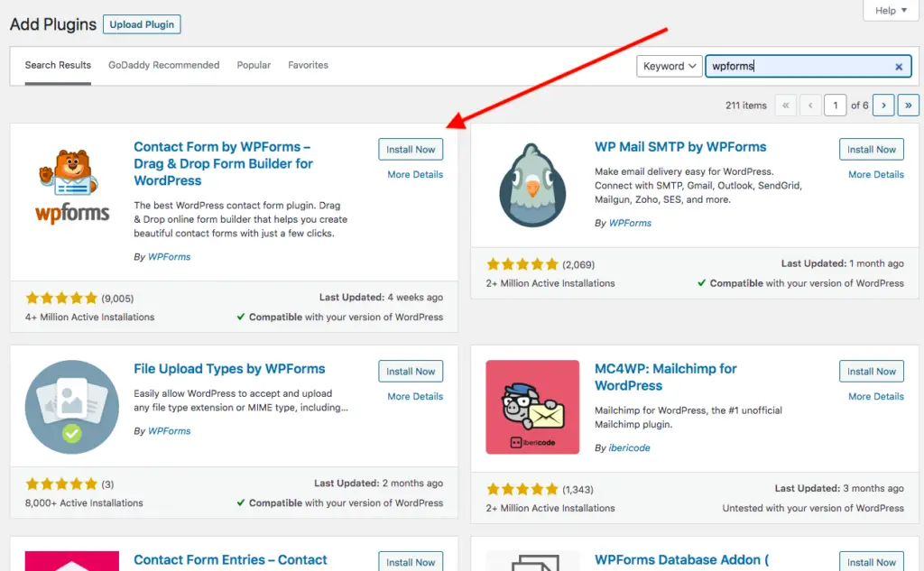Open the File Upload Types plugin icon

pos(72,407)
